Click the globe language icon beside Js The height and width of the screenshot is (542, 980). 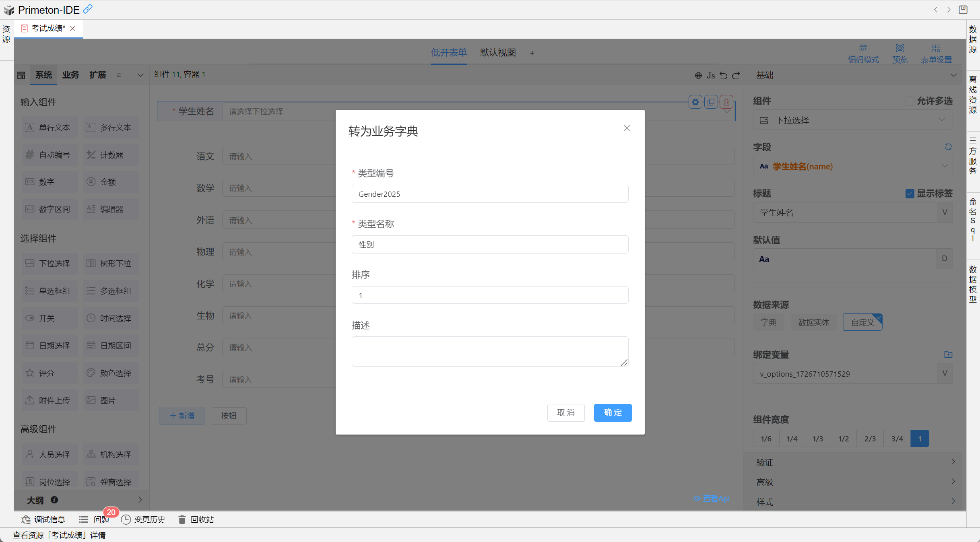[x=698, y=75]
